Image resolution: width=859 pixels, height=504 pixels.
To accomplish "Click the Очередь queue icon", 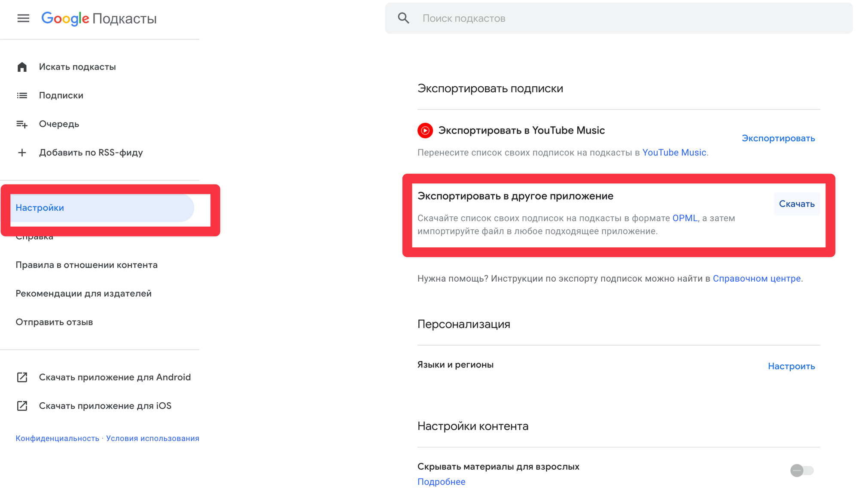I will [x=22, y=124].
